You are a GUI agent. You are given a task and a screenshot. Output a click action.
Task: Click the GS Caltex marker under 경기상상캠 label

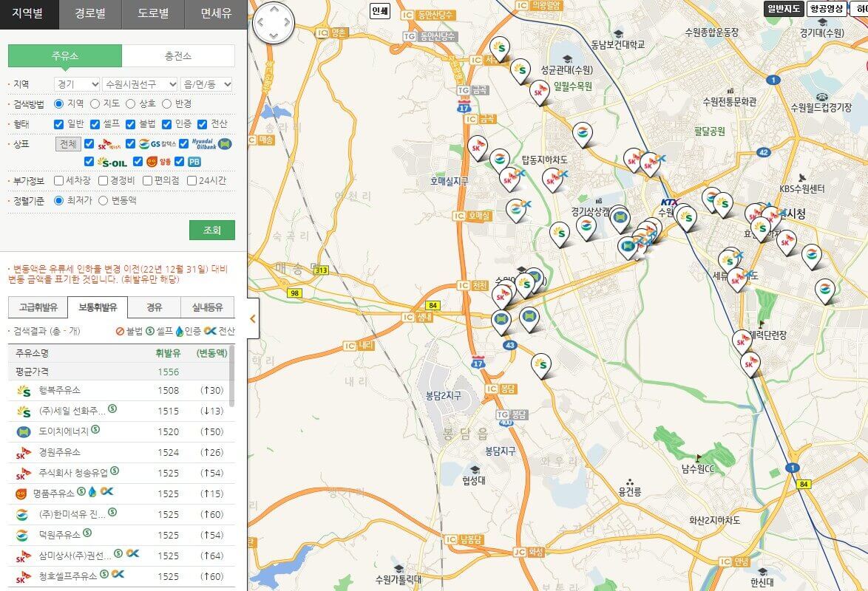tap(586, 228)
